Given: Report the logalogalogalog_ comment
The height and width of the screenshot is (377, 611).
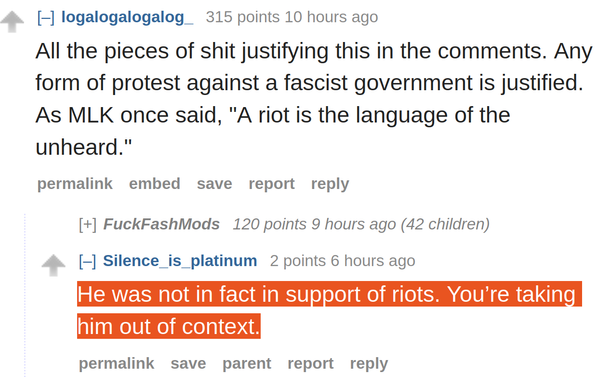Looking at the screenshot, I should pos(272,184).
